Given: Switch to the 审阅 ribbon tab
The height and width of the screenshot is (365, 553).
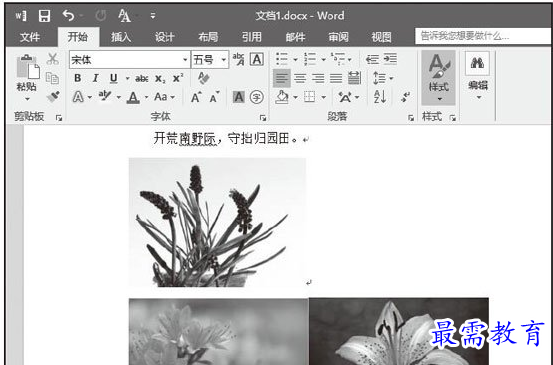Looking at the screenshot, I should (x=338, y=37).
